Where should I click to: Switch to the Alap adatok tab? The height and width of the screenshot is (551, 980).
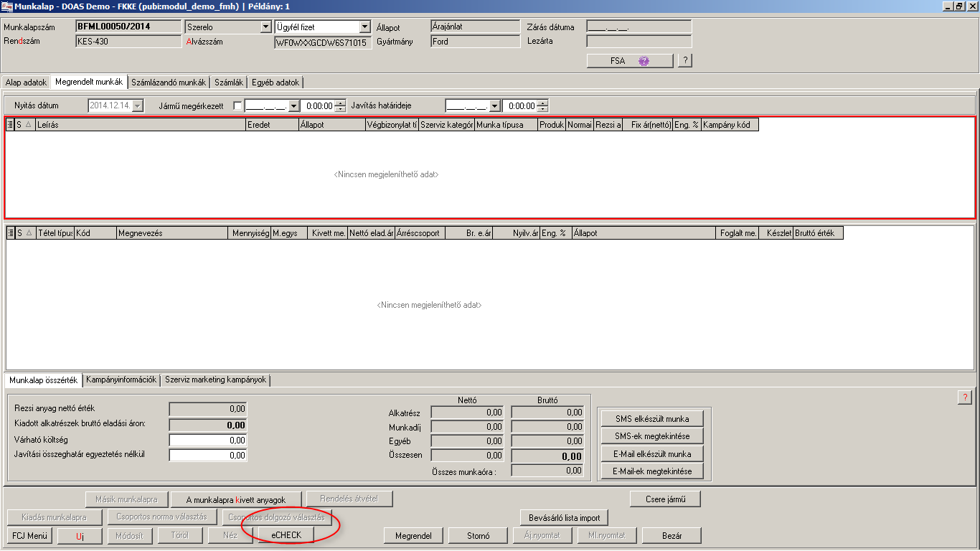click(27, 83)
